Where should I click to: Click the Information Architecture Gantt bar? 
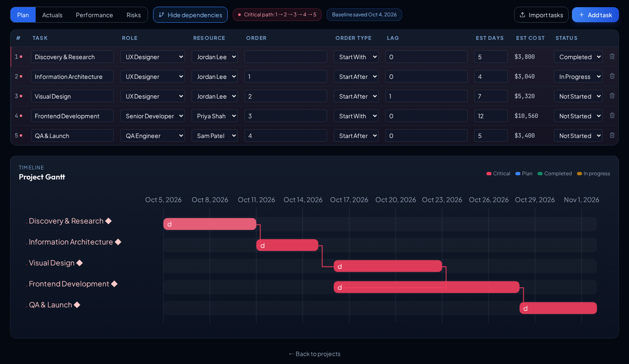287,245
